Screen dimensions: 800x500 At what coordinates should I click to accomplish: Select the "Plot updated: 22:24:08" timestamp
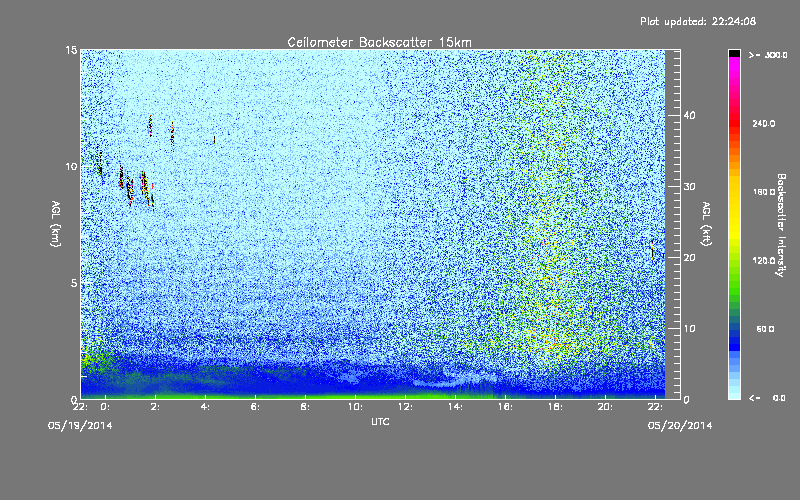pos(698,21)
